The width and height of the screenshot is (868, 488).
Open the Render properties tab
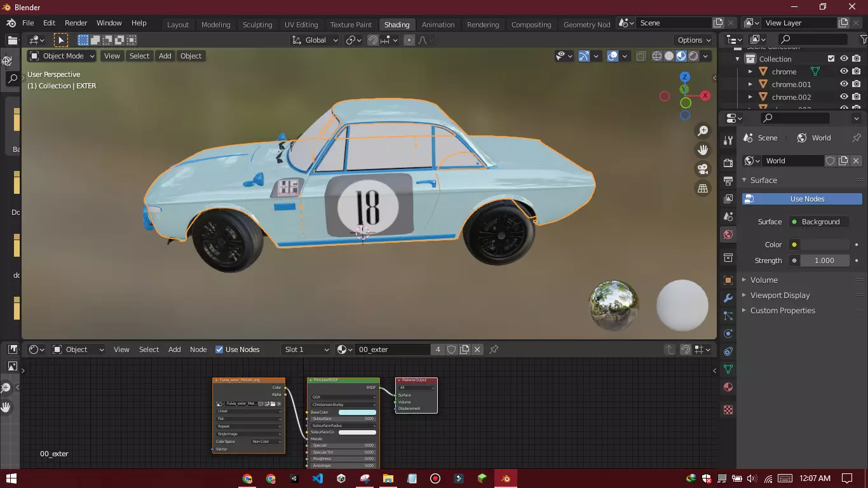(728, 163)
